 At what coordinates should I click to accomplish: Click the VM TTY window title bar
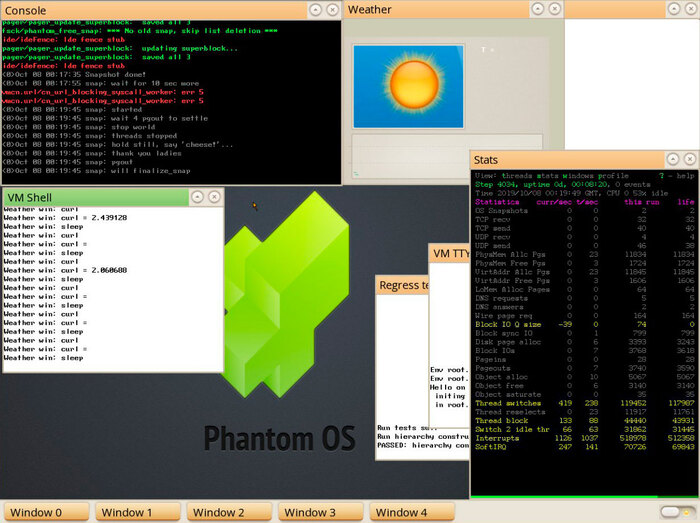coord(450,254)
